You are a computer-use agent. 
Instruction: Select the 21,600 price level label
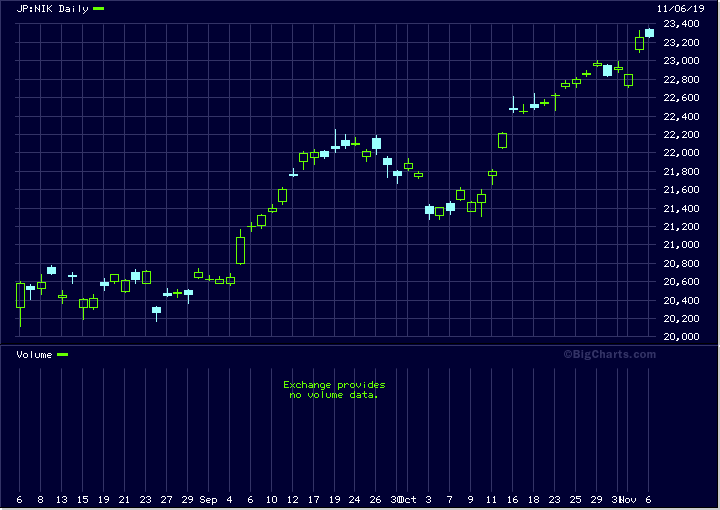click(681, 190)
